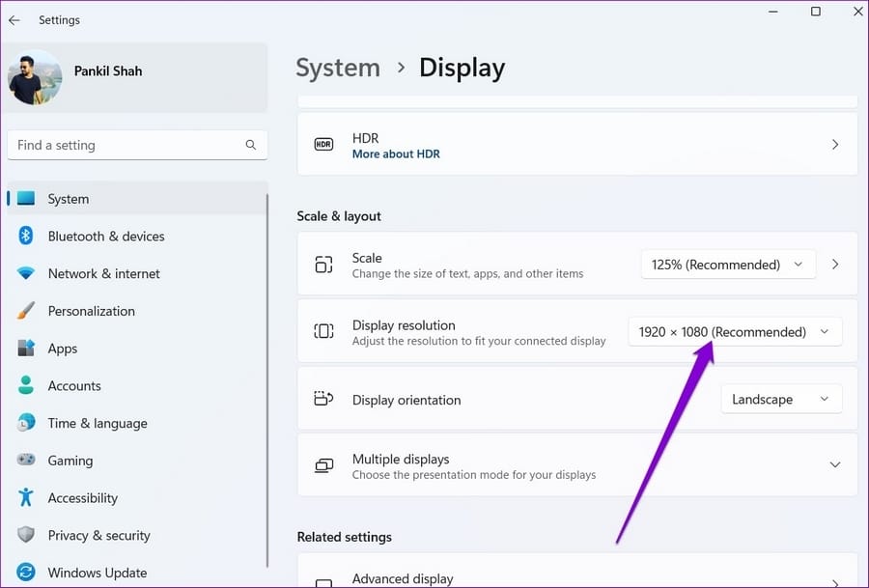
Task: Switch to Time & language settings
Action: pos(97,423)
